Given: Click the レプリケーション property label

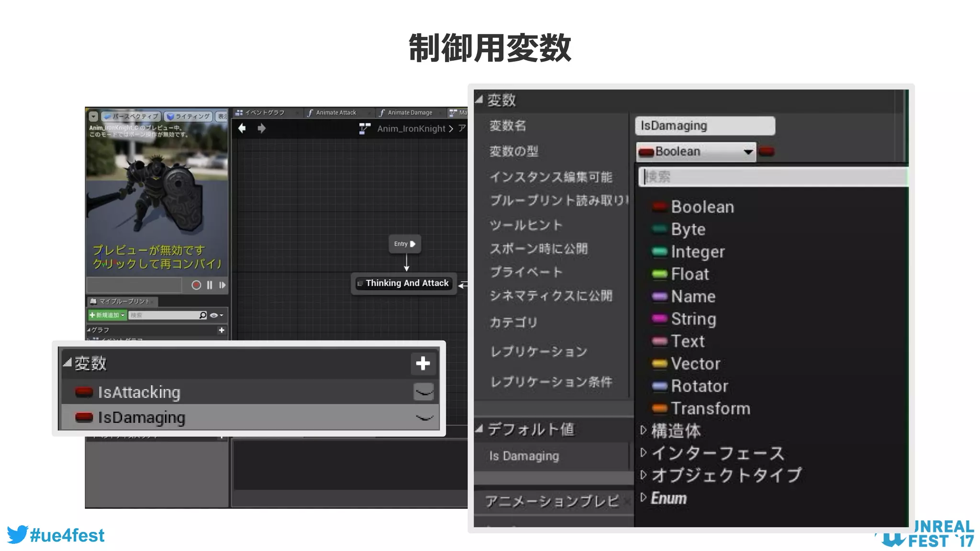Looking at the screenshot, I should tap(538, 352).
